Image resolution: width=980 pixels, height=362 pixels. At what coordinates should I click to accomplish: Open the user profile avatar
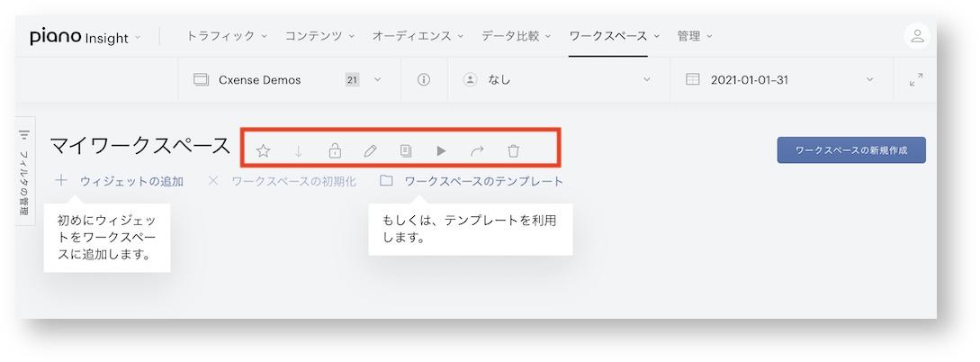pos(917,36)
